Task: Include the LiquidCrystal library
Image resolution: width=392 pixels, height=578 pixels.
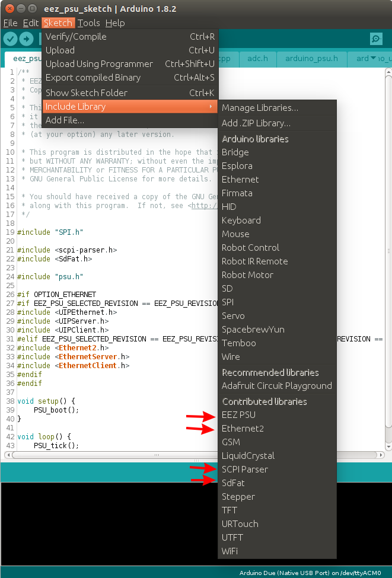Action: 278,456
